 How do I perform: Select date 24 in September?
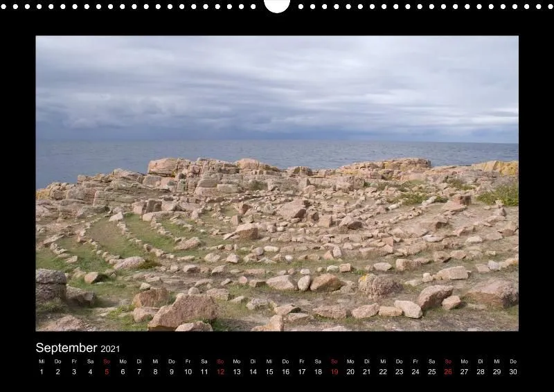point(415,372)
